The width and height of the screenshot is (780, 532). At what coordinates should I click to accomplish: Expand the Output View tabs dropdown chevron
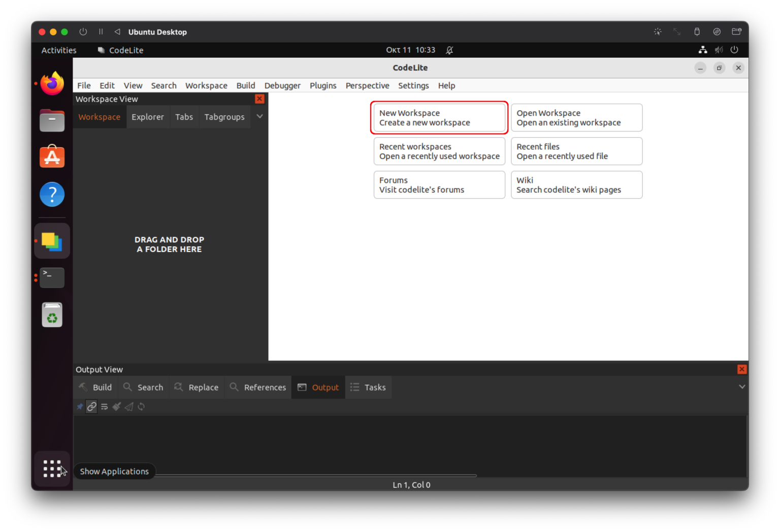click(x=741, y=387)
